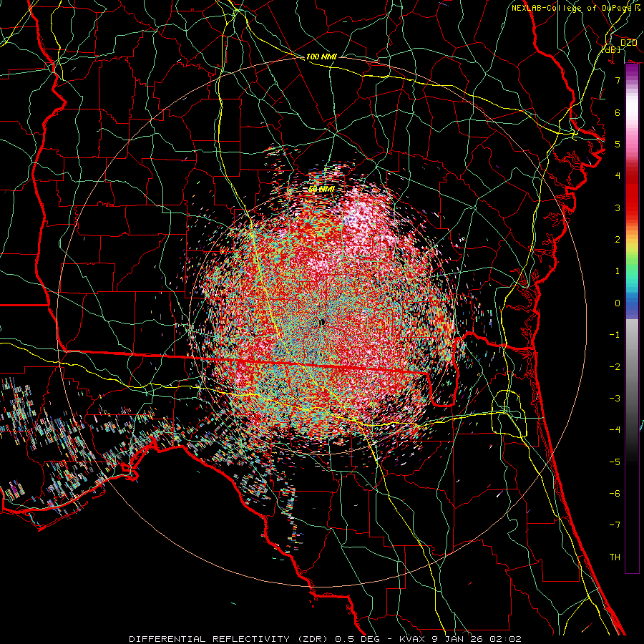Click the legend value -4
The height and width of the screenshot is (644, 644).
coord(615,429)
